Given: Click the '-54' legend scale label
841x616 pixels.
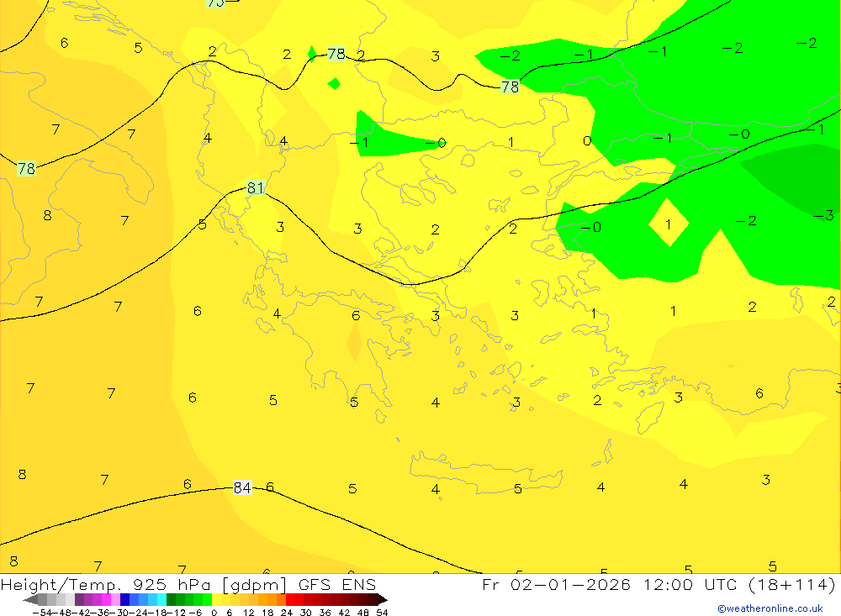Looking at the screenshot, I should pos(42,613).
